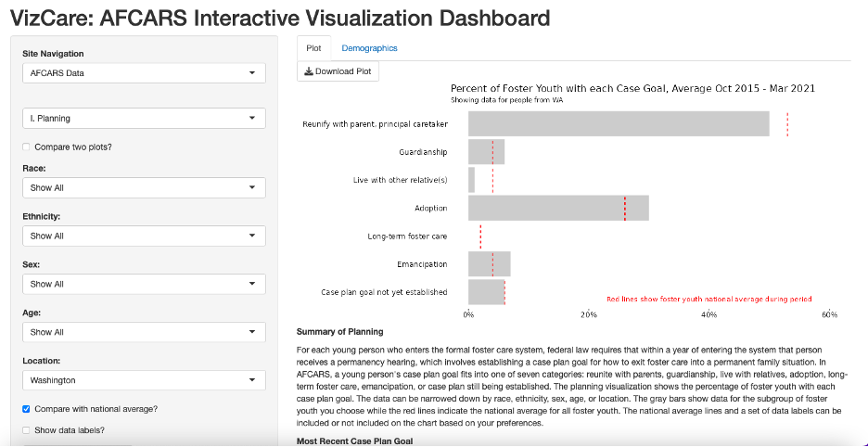Open the Race dropdown
Viewport: 868px width, 447px height.
click(144, 187)
